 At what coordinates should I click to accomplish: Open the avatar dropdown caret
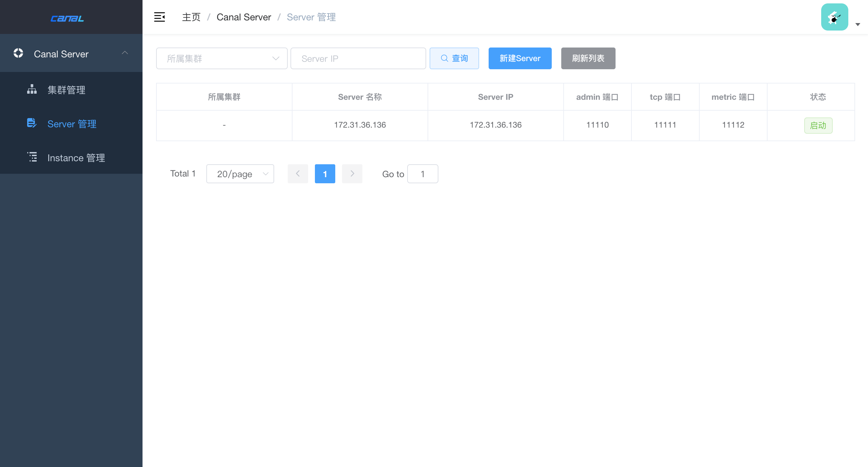[857, 24]
